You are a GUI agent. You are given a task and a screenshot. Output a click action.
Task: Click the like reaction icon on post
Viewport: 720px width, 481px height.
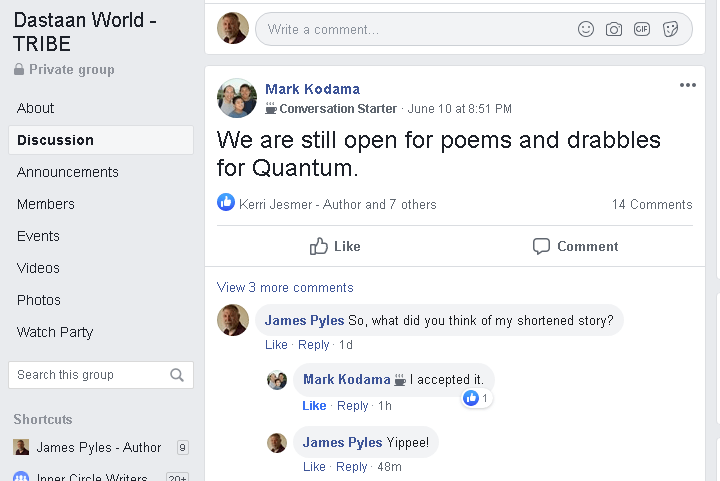226,203
